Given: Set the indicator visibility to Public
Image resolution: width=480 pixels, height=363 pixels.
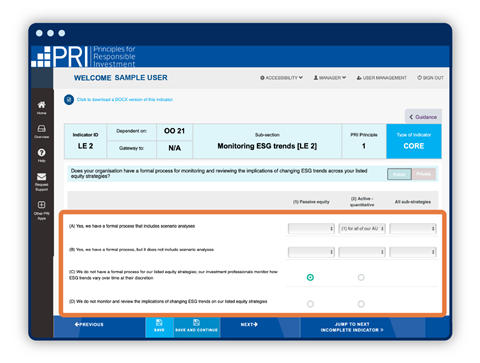Looking at the screenshot, I should tap(399, 174).
